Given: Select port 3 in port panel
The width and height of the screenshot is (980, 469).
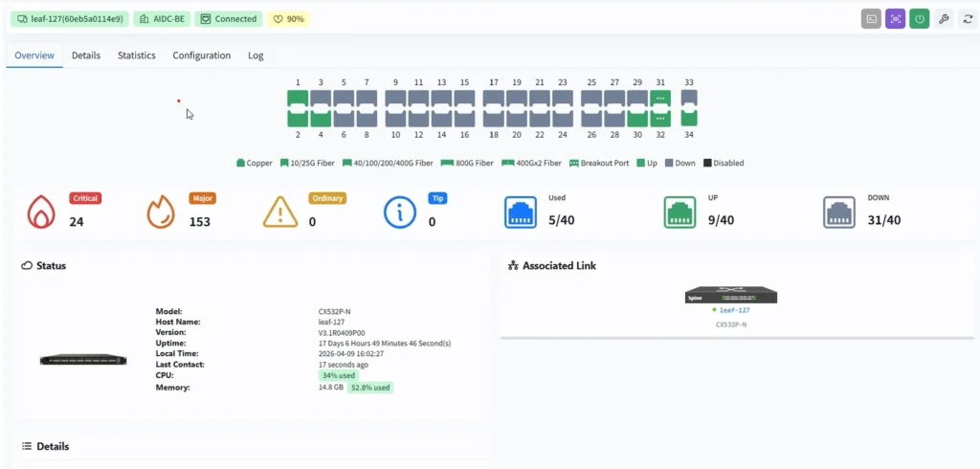Looking at the screenshot, I should point(321,99).
